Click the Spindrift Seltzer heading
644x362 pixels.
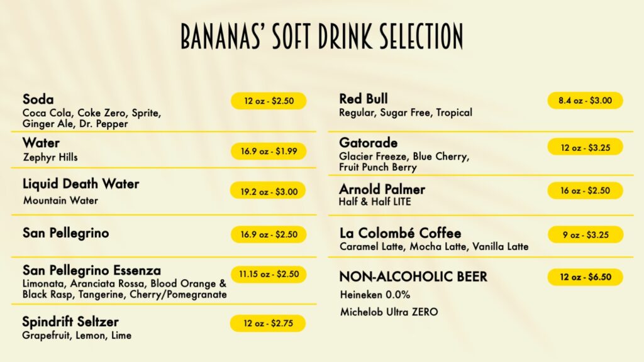pos(70,321)
